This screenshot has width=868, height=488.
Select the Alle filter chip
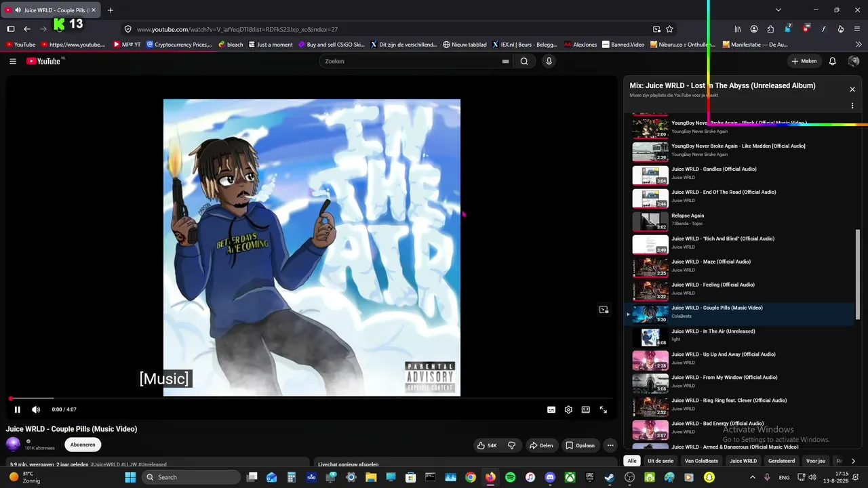coord(632,461)
